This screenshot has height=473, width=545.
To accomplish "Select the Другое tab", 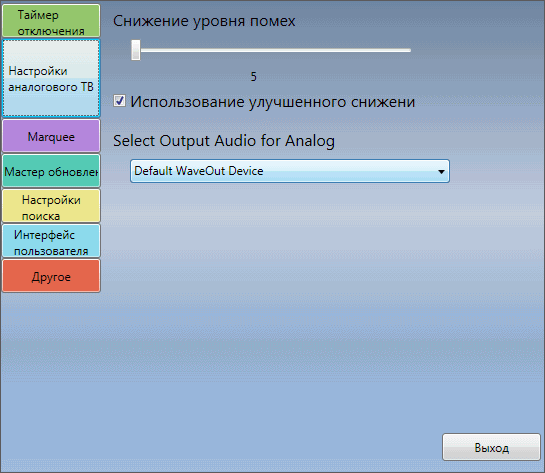I will (x=51, y=276).
